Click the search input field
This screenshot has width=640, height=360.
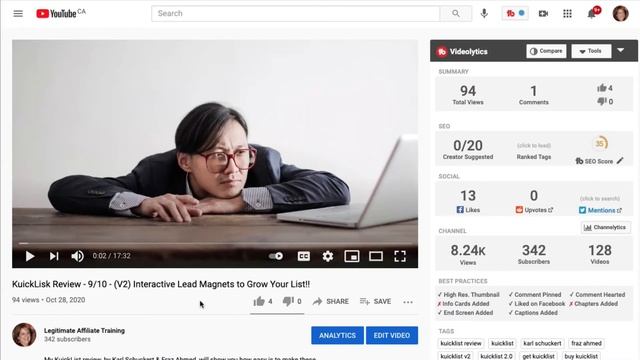[296, 13]
